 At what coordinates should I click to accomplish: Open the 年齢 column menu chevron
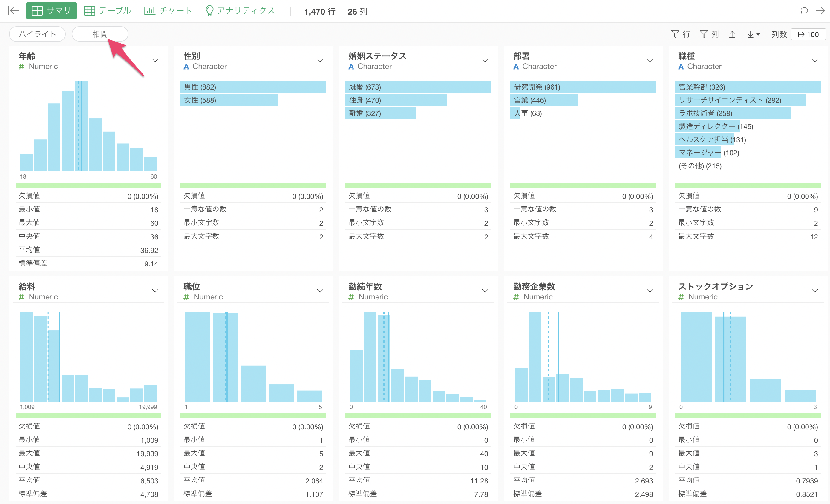(155, 60)
